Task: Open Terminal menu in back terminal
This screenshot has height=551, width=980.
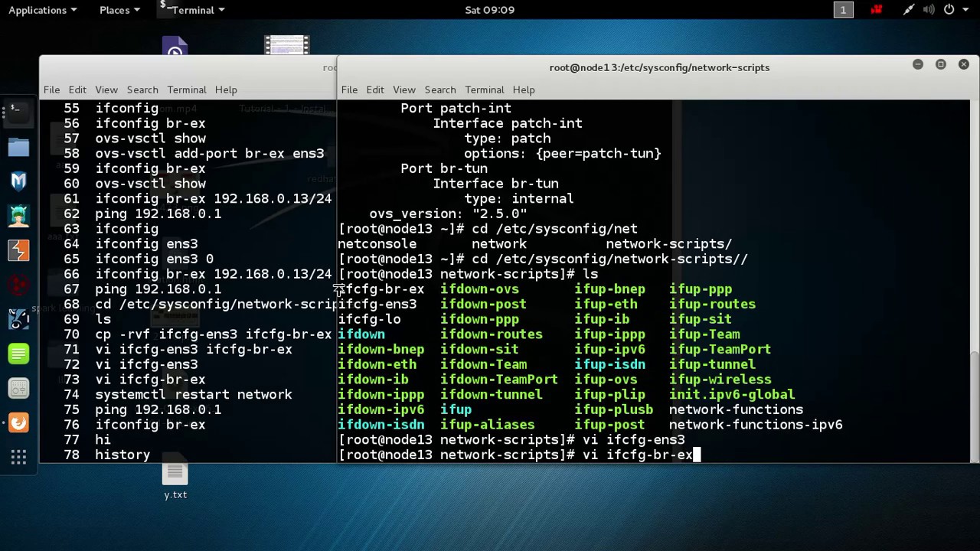Action: [x=187, y=90]
